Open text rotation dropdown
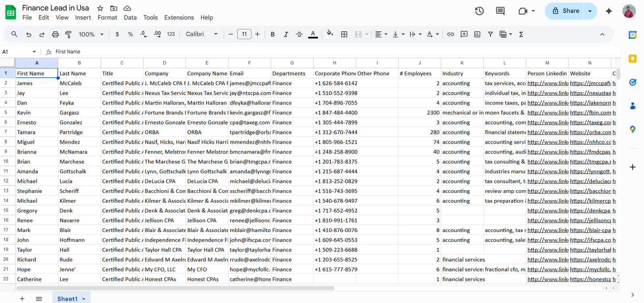Image resolution: width=644 pixels, height=303 pixels. [433, 34]
